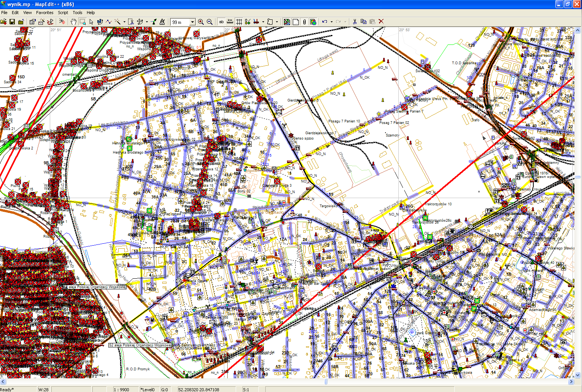Toggle the grid lines display
582x392 pixels.
(x=239, y=22)
